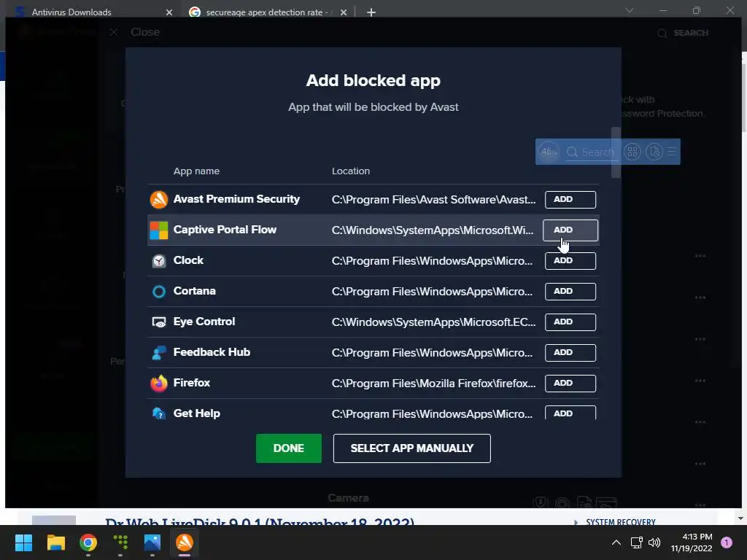This screenshot has height=560, width=747.
Task: Open the notification badge in taskbar
Action: click(727, 542)
